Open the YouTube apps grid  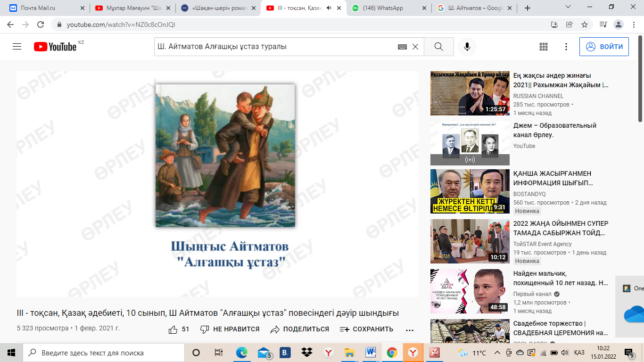click(544, 47)
